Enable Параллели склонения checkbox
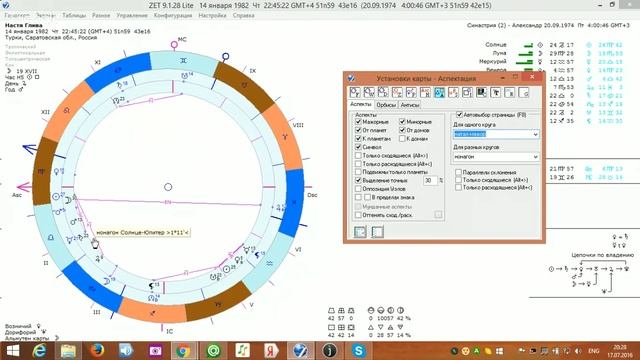The width and height of the screenshot is (640, 360). tap(458, 172)
